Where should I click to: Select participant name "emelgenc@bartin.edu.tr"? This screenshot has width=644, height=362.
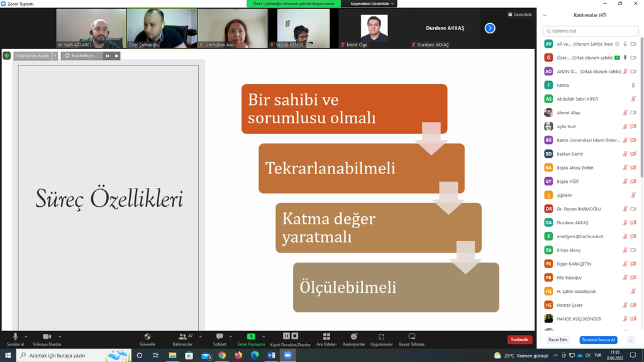click(x=580, y=236)
